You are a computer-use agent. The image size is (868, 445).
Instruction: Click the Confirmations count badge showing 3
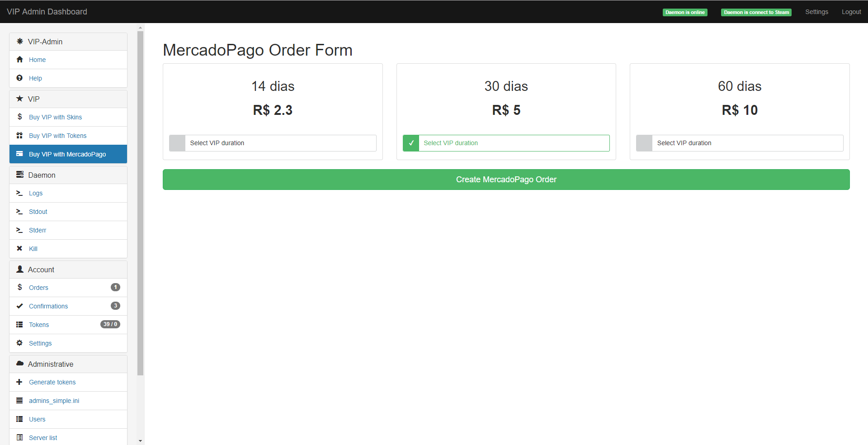115,306
